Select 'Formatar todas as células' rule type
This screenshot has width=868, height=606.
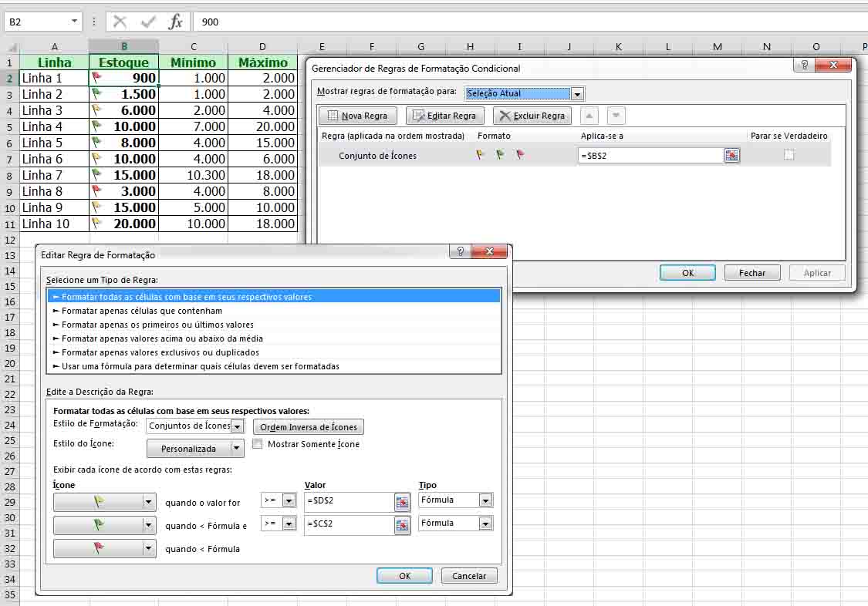(x=274, y=297)
